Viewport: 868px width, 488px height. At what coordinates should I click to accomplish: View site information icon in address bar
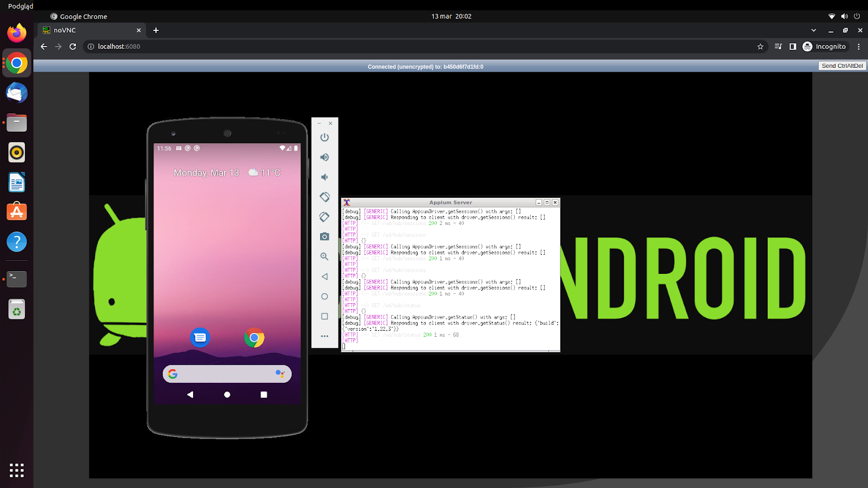tap(91, 47)
